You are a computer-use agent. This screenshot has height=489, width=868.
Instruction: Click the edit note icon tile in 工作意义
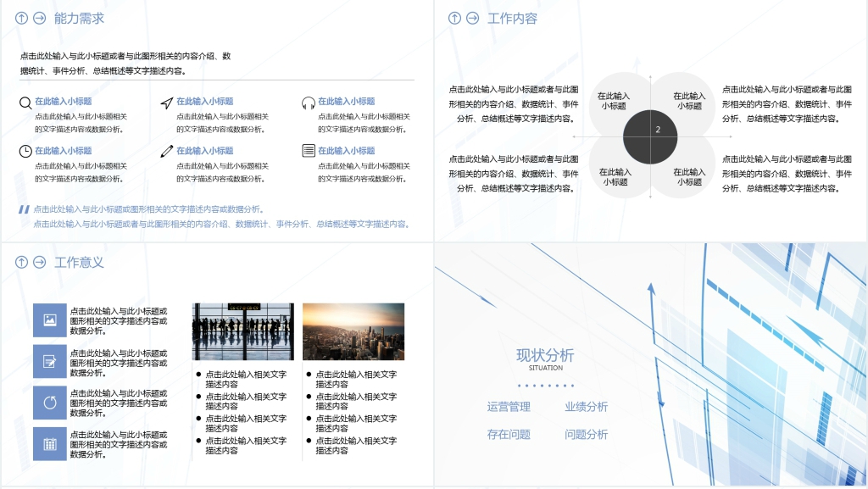pyautogui.click(x=50, y=361)
